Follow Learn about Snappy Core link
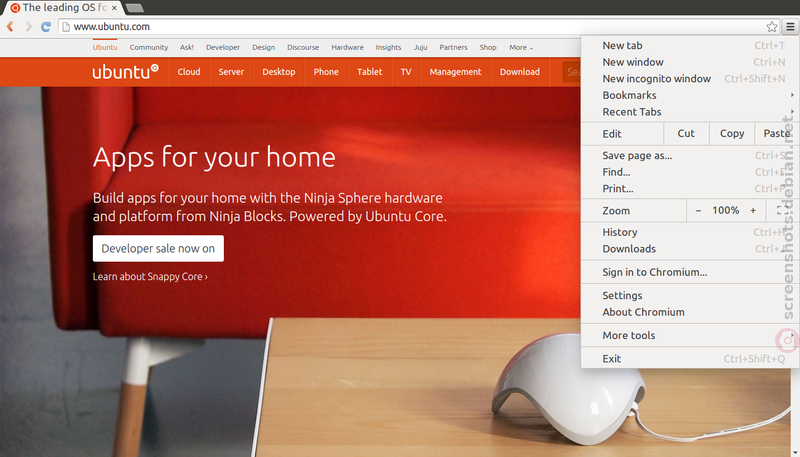 150,276
